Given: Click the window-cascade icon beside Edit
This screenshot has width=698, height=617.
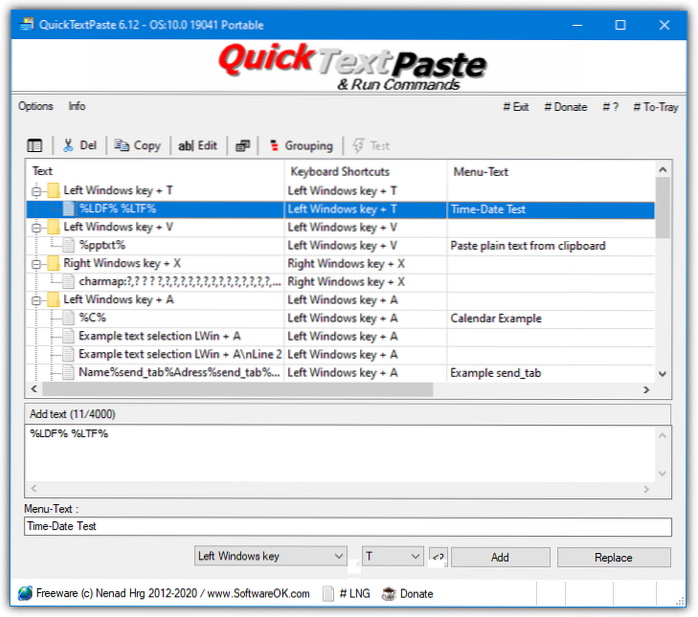Looking at the screenshot, I should (x=243, y=145).
